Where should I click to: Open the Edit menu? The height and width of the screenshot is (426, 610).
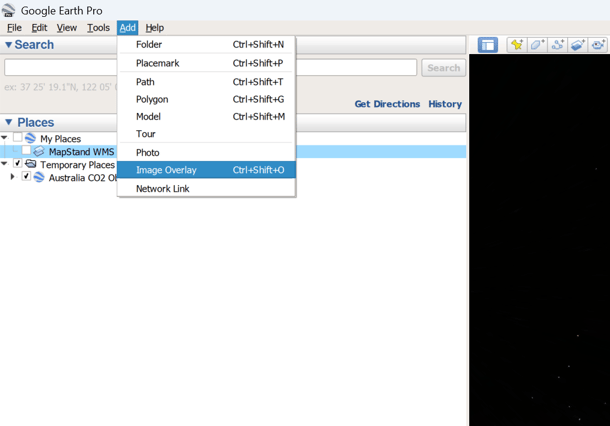(39, 28)
